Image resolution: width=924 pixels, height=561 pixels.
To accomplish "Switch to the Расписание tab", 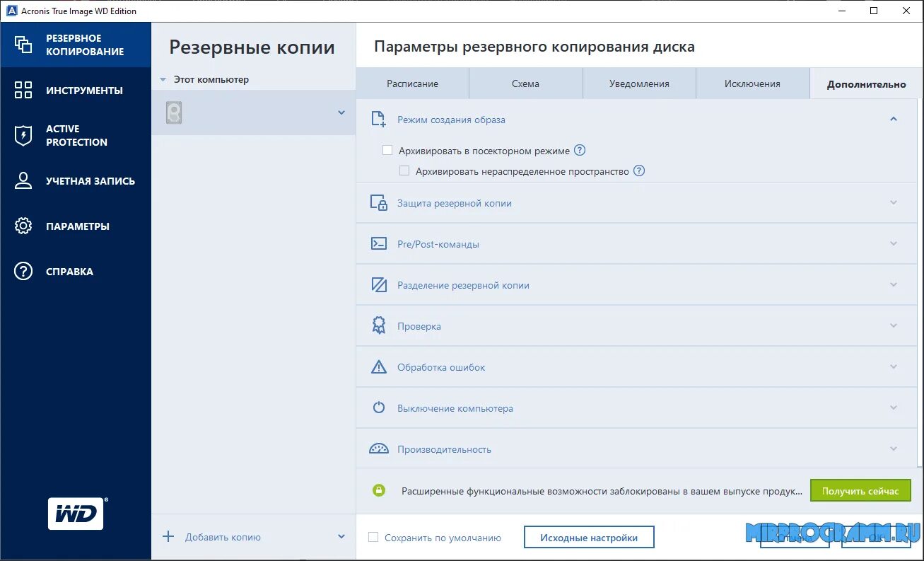I will point(412,83).
